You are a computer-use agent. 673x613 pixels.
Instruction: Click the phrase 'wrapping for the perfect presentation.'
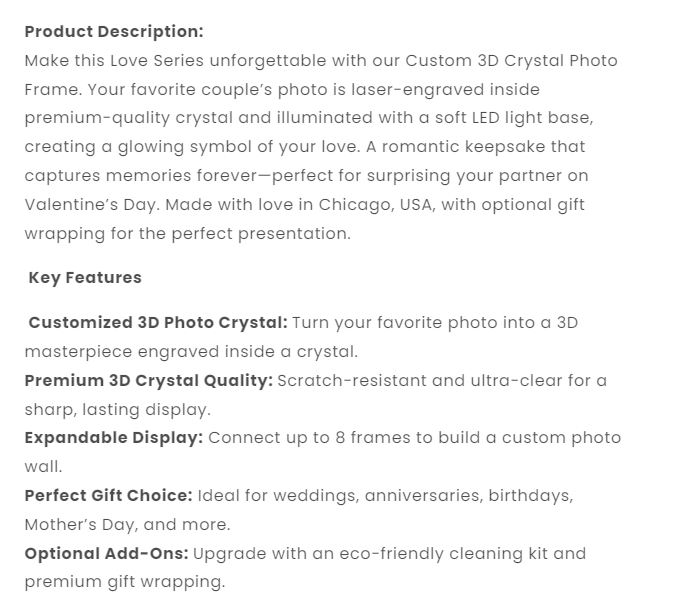(x=187, y=234)
